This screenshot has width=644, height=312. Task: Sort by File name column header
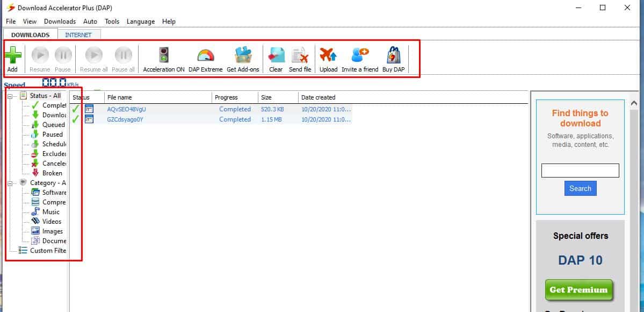point(158,97)
